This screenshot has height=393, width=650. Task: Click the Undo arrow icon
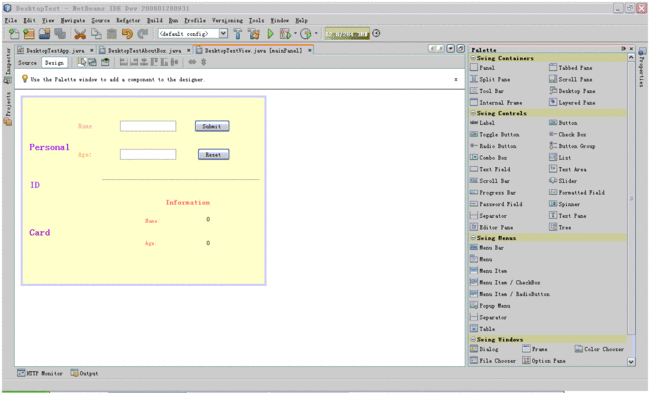pyautogui.click(x=127, y=34)
